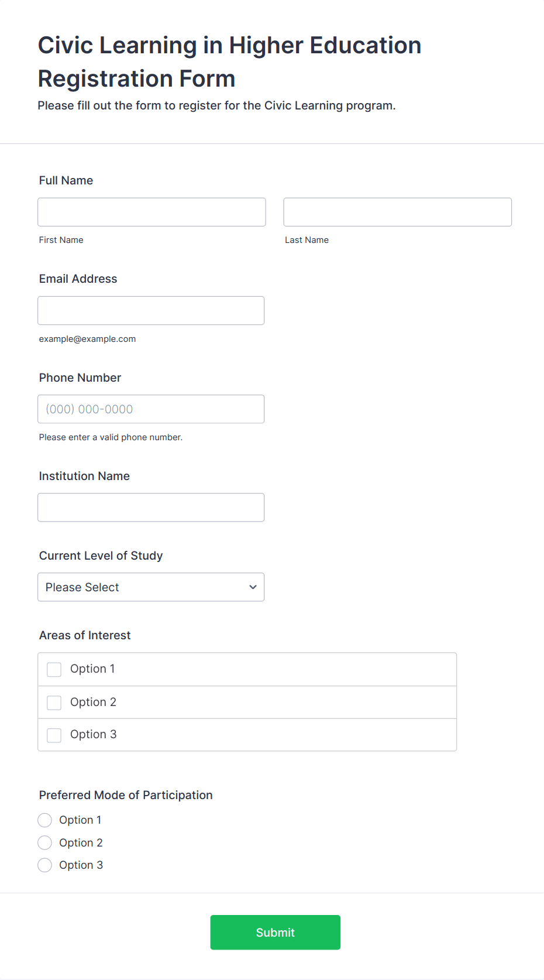
Task: Click the Institution Name label
Action: 84,476
